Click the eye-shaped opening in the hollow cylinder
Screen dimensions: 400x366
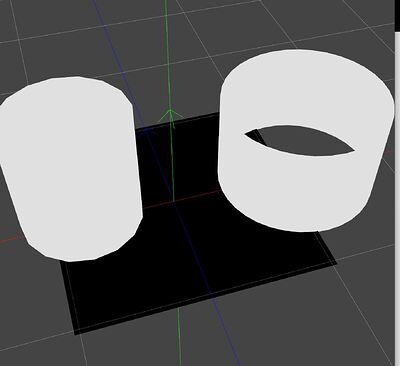tap(299, 140)
